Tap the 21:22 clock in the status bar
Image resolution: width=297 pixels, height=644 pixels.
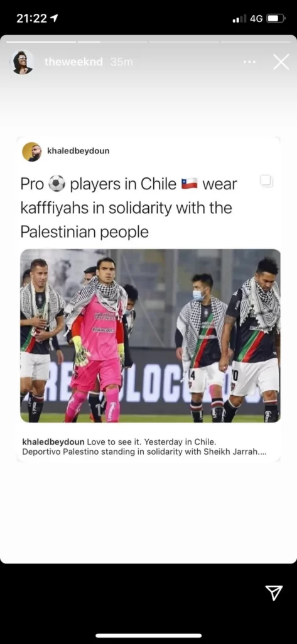click(31, 18)
